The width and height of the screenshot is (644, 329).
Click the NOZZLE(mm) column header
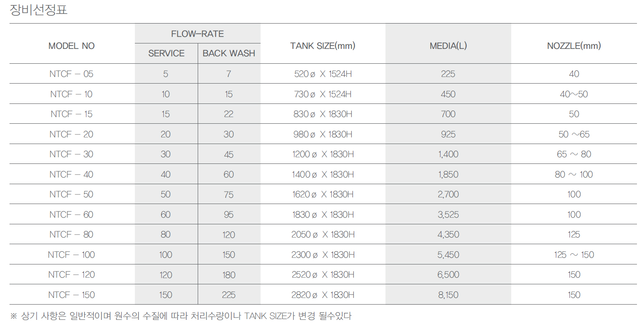point(574,46)
